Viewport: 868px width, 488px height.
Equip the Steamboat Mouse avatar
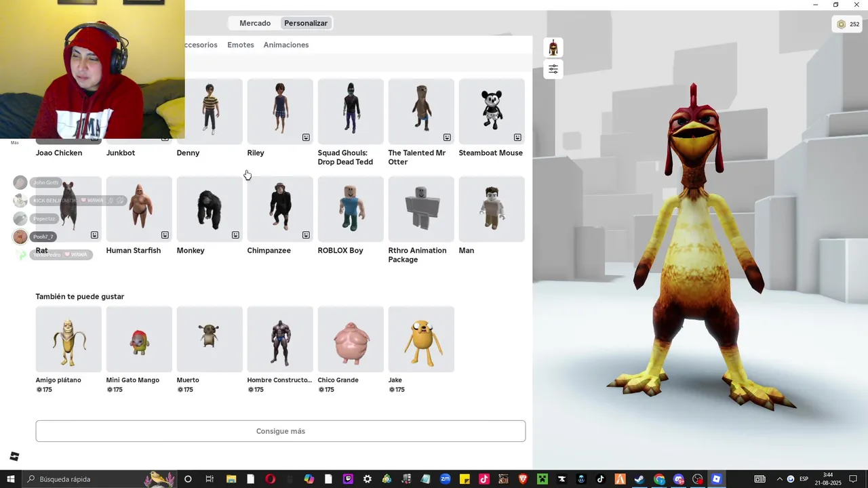tap(492, 111)
